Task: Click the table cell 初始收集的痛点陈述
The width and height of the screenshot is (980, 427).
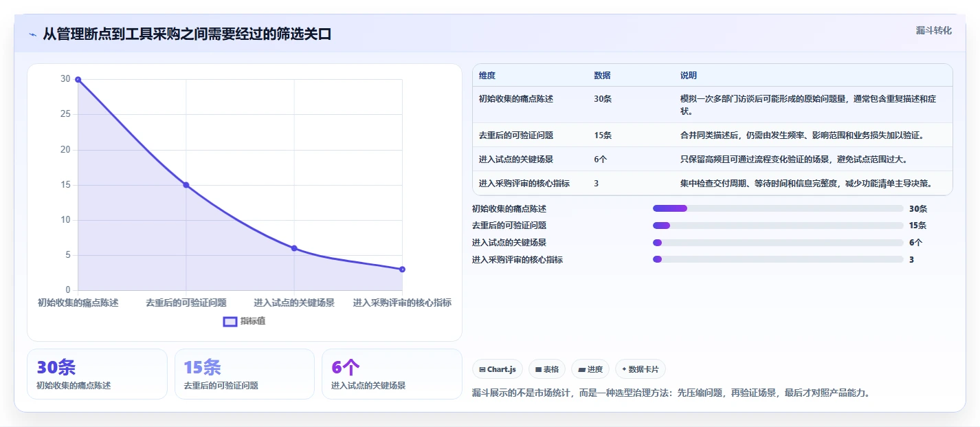Action: coord(516,99)
